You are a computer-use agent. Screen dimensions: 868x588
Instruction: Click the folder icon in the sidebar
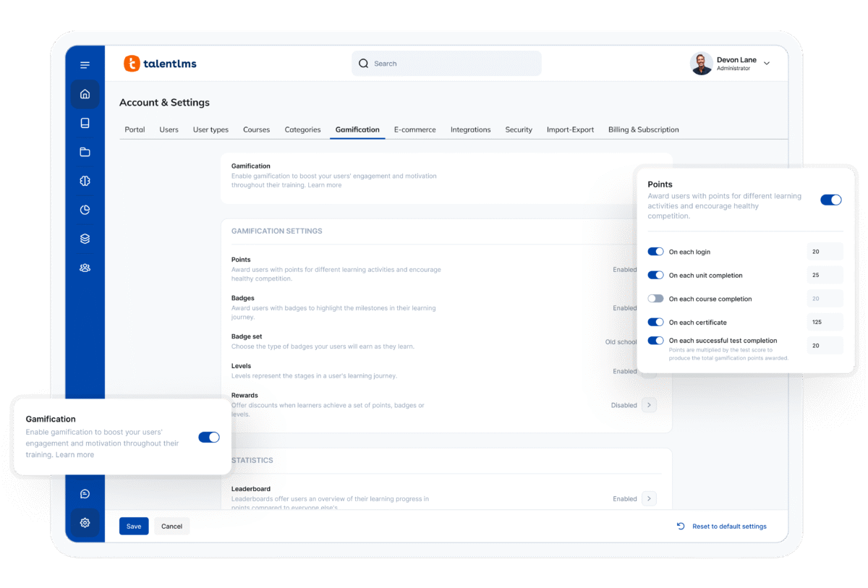point(85,152)
